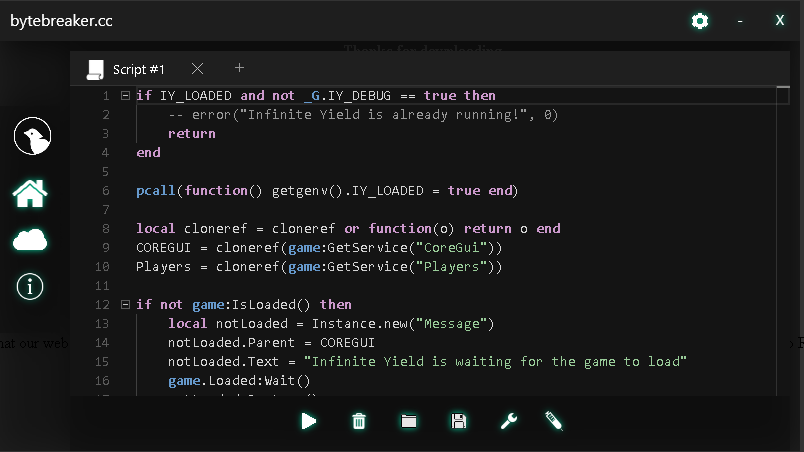Viewport: 804px width, 452px height.
Task: Collapse the if block at line 12
Action: tap(125, 304)
